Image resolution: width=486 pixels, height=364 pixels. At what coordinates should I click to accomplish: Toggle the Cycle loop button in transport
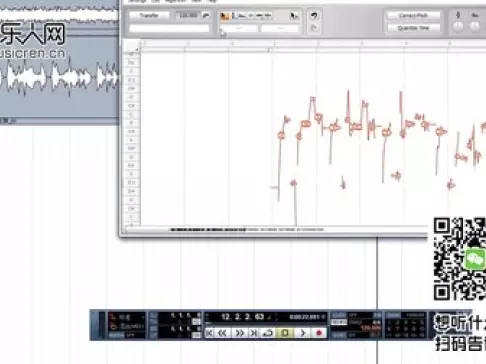(269, 333)
